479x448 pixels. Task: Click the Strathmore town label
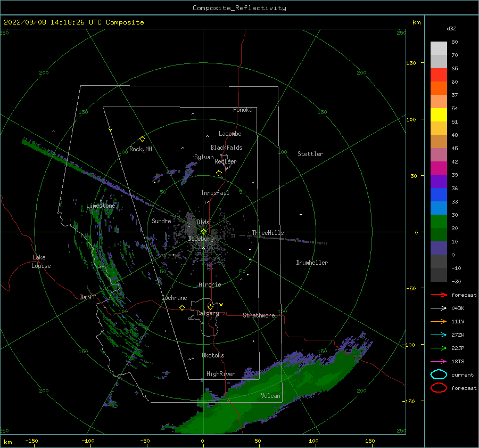pyautogui.click(x=259, y=315)
